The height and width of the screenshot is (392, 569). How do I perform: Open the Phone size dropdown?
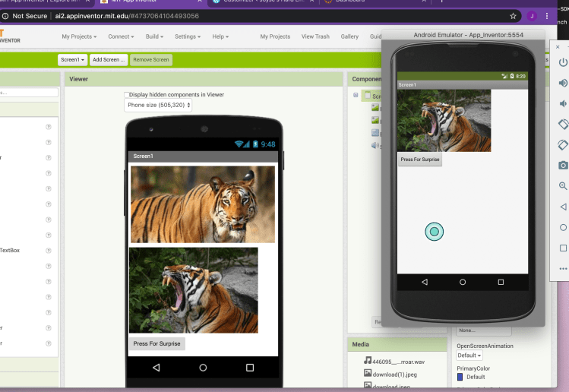tap(158, 106)
